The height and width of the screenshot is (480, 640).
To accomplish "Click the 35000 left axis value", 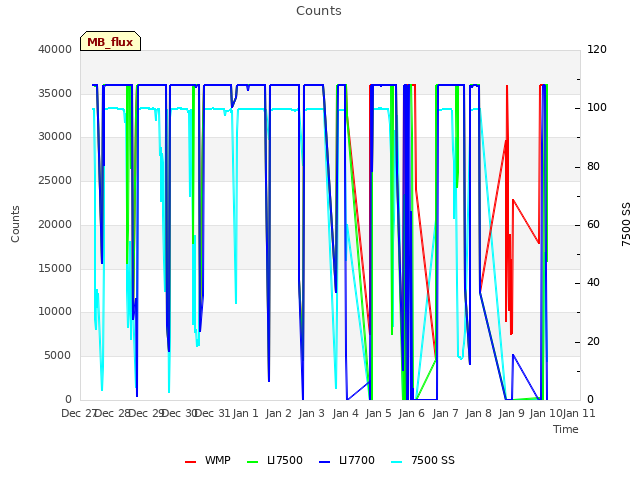I will (x=55, y=93).
